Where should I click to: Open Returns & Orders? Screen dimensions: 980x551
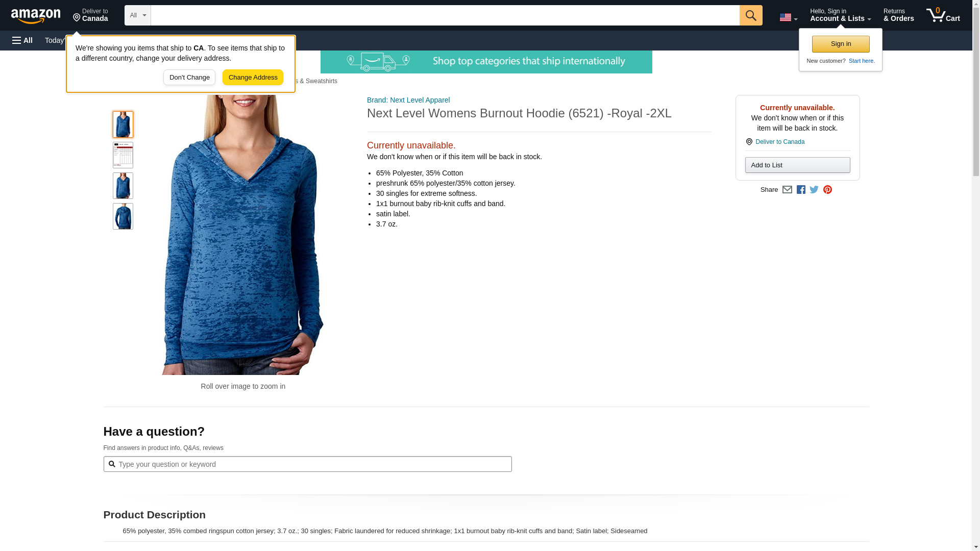click(x=898, y=15)
